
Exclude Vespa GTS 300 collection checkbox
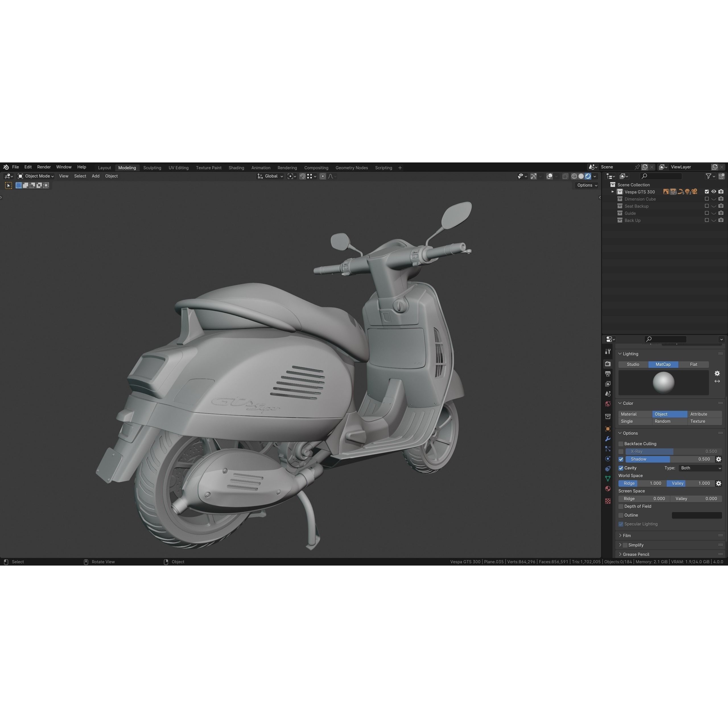[707, 192]
